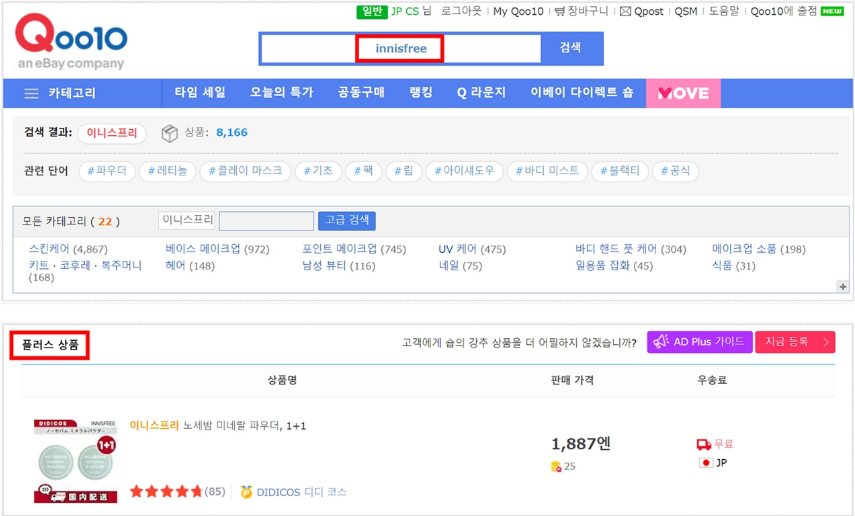This screenshot has width=855, height=516.
Task: Open the Q 라운지 menu
Action: (x=481, y=93)
